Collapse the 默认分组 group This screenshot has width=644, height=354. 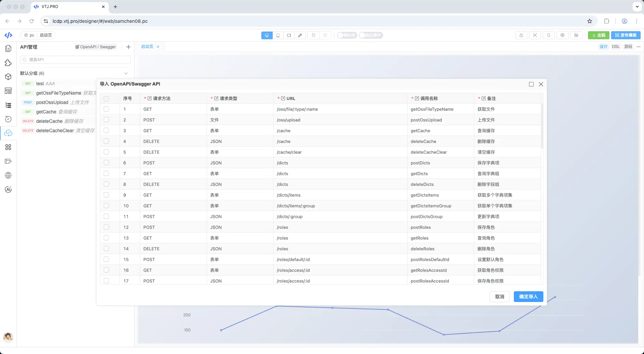coord(126,73)
